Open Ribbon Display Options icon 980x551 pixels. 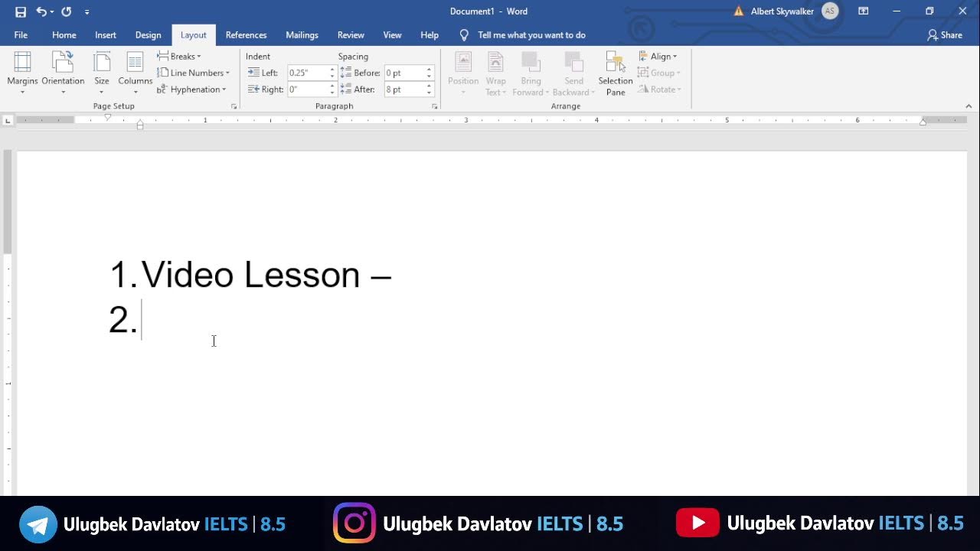click(x=863, y=11)
